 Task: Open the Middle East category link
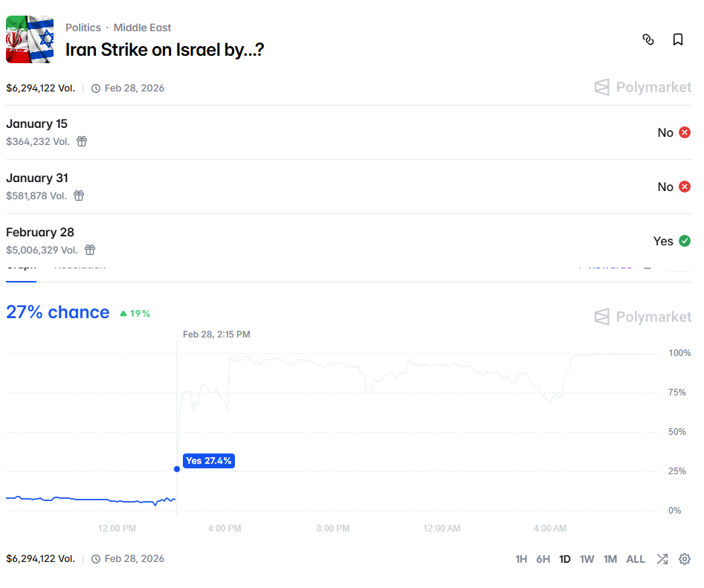pyautogui.click(x=142, y=28)
